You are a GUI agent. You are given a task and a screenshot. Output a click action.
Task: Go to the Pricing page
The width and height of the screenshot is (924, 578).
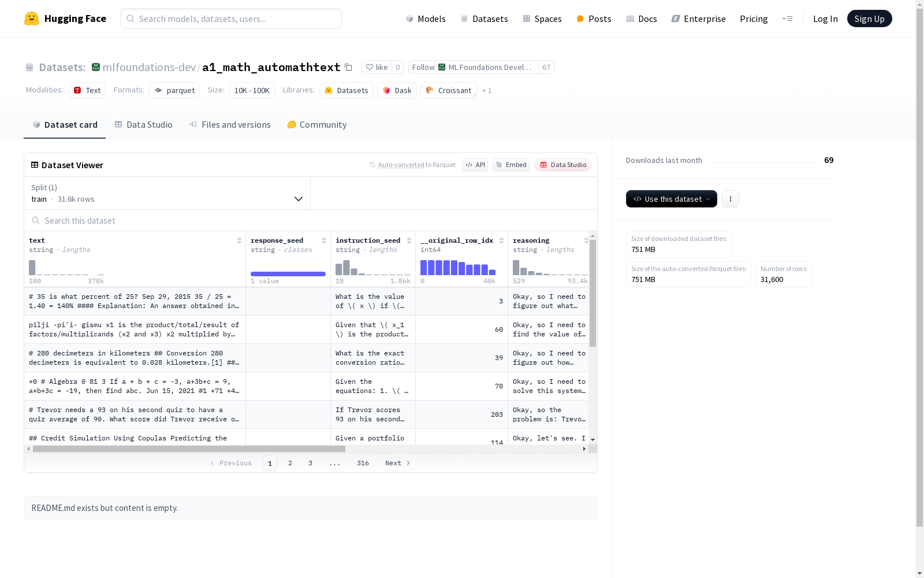pos(754,18)
